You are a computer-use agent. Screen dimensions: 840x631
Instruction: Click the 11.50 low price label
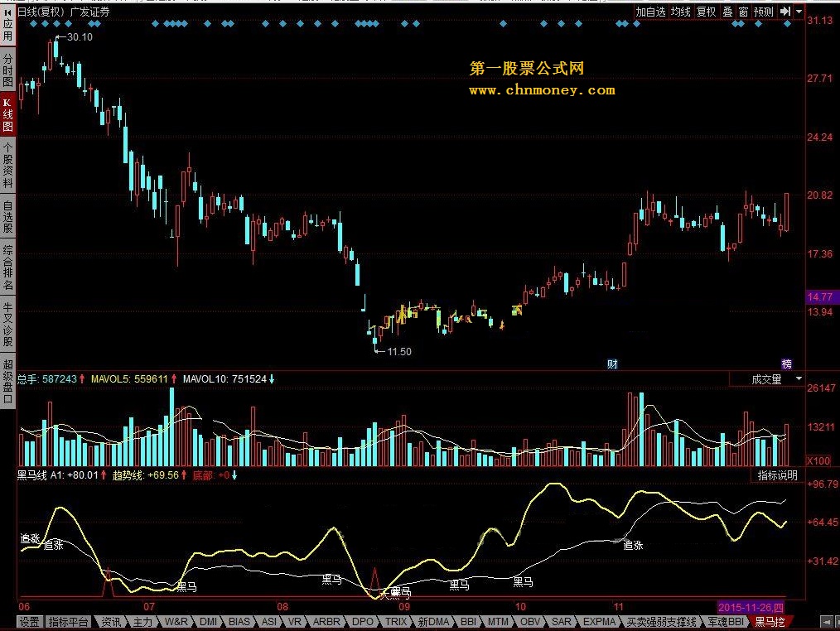pyautogui.click(x=399, y=351)
